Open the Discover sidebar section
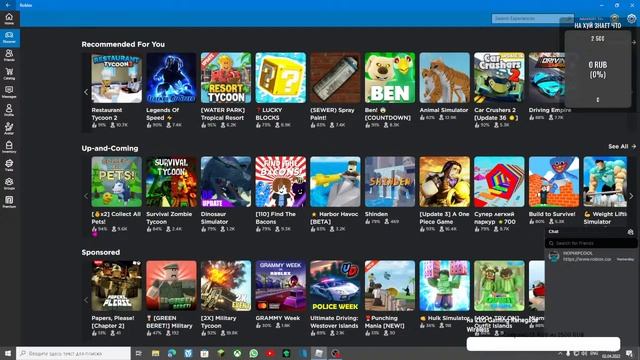The width and height of the screenshot is (640, 360). [9, 37]
